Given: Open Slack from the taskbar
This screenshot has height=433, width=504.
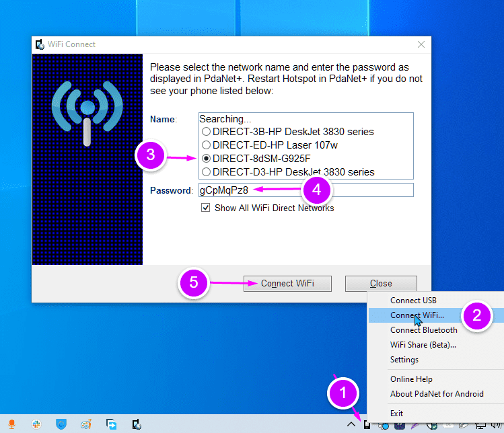Looking at the screenshot, I should pyautogui.click(x=36, y=424).
